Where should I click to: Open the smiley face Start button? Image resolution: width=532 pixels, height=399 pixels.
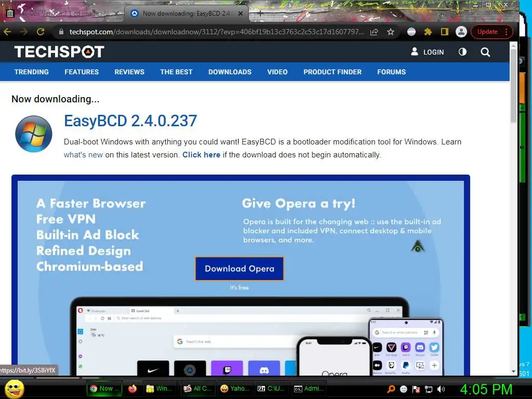[14, 389]
